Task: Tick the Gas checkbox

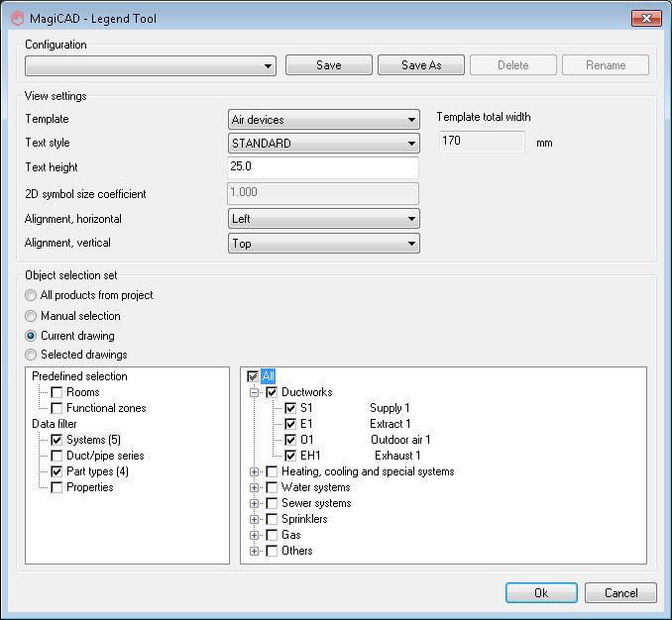Action: tap(272, 535)
